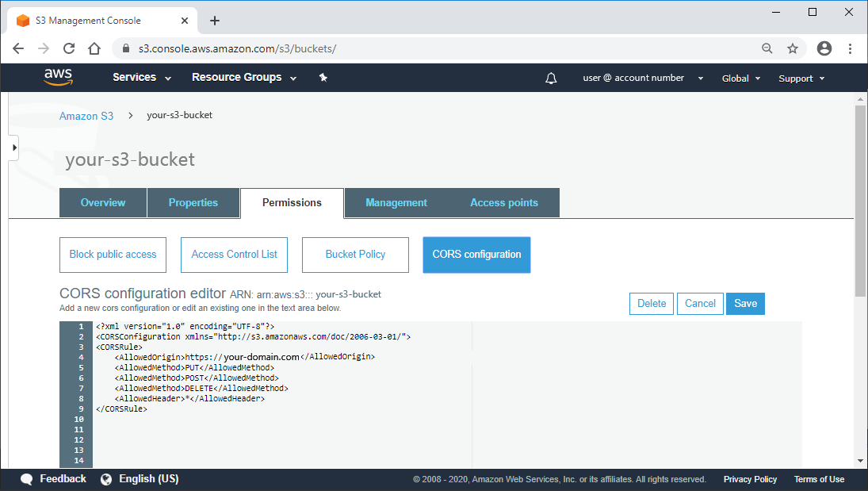868x491 pixels.
Task: Click the scrollbar down arrow
Action: (x=860, y=461)
